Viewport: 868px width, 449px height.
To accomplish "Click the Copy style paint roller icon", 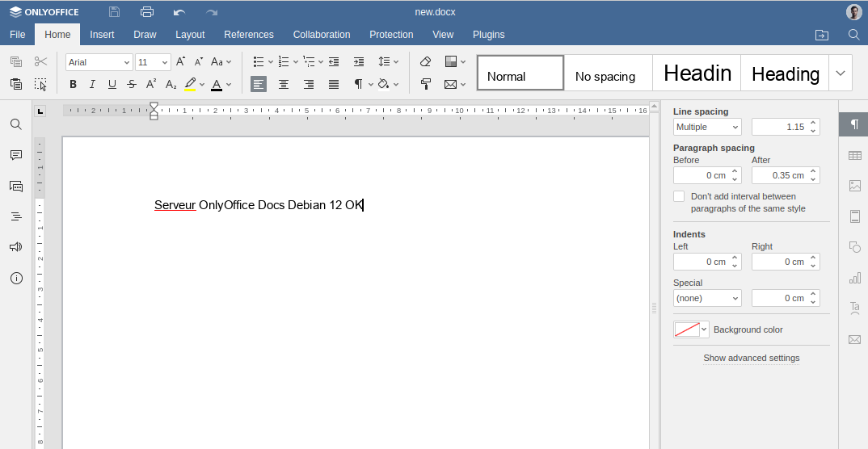I will click(x=426, y=84).
